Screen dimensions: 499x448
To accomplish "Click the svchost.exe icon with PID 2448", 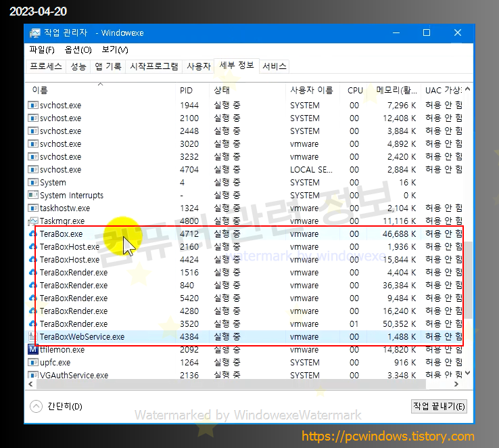I will 32,131.
